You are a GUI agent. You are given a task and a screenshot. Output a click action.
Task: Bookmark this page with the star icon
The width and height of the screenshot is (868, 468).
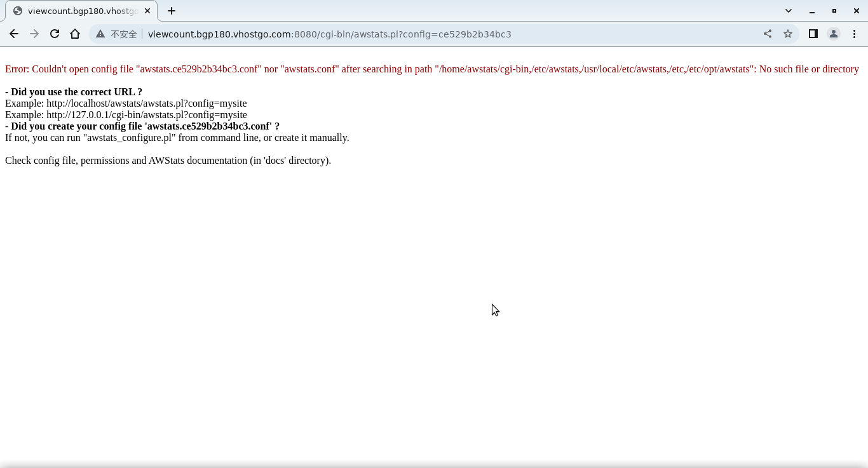788,34
